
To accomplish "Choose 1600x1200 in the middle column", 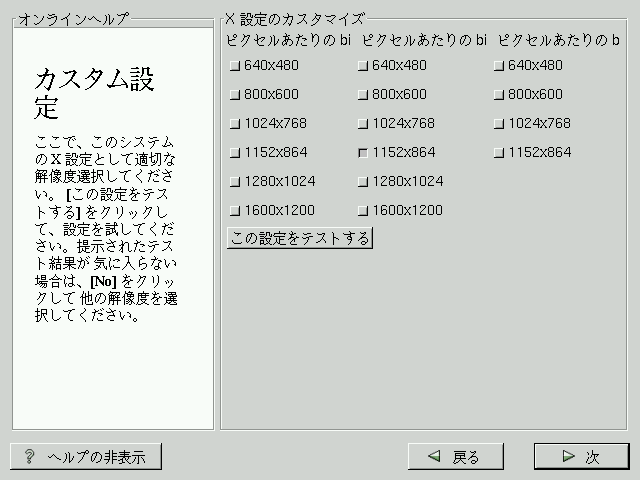I will click(x=363, y=211).
